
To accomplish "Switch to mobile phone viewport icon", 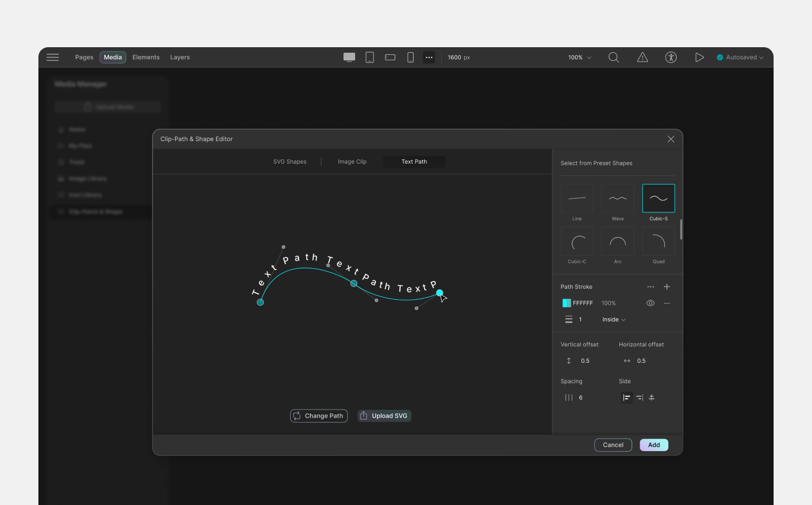I will click(x=410, y=57).
